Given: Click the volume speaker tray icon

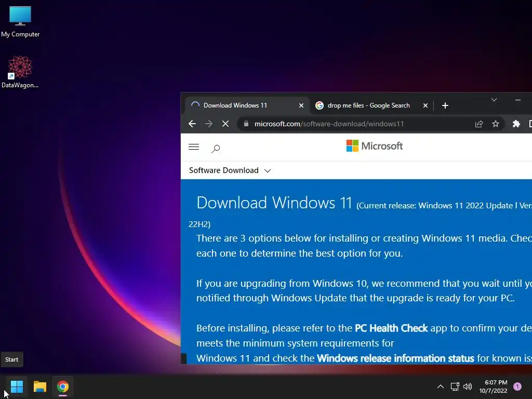Looking at the screenshot, I should pos(468,387).
